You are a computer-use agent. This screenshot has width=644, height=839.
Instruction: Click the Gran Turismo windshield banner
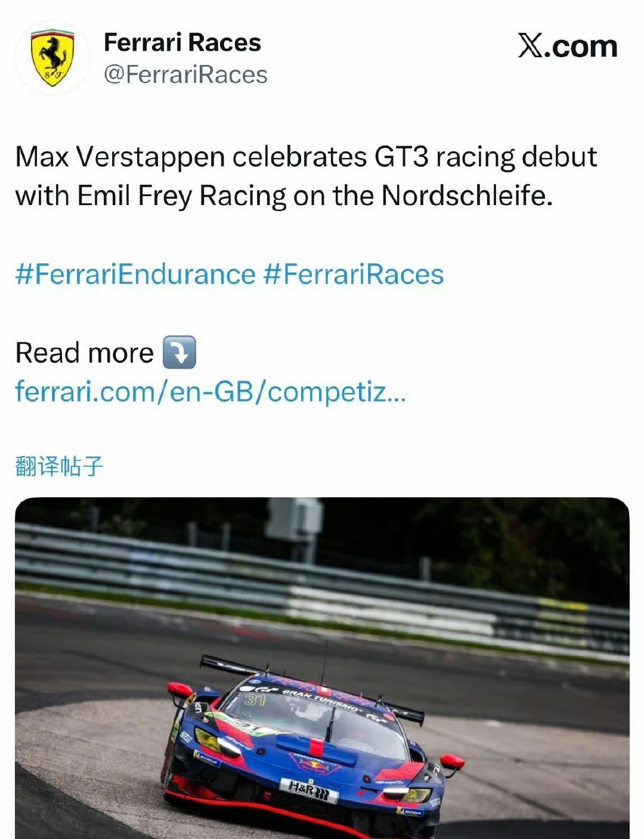321,700
